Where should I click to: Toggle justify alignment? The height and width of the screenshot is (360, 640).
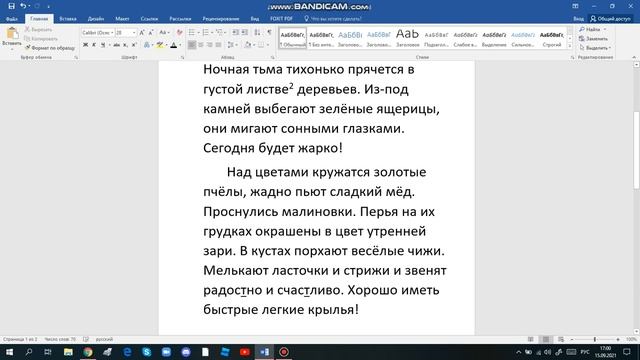pos(219,45)
